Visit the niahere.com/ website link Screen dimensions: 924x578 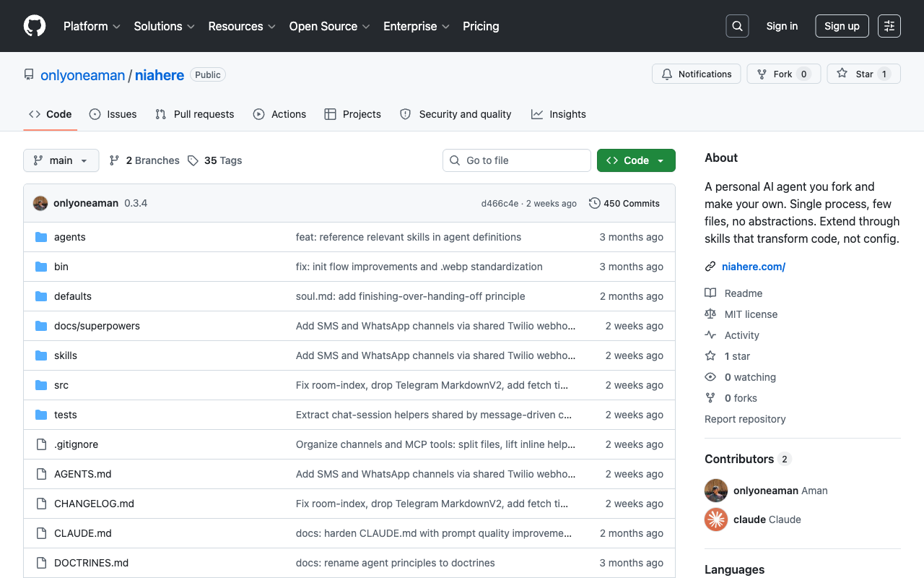754,267
